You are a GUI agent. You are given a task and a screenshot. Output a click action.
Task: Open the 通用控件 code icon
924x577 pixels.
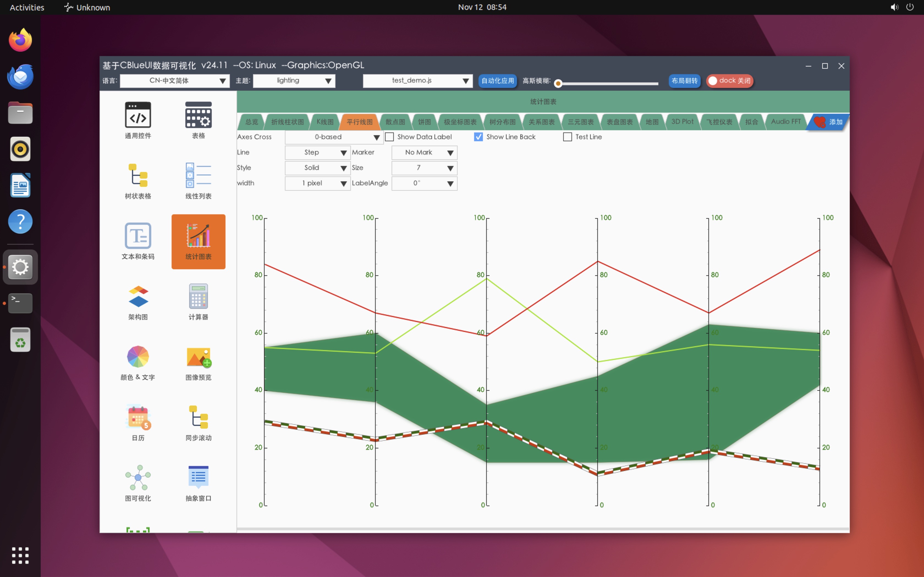[138, 115]
